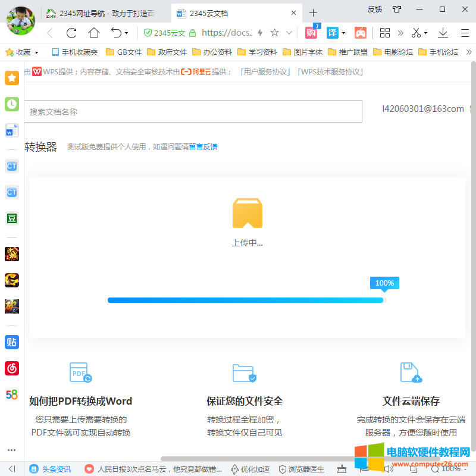Click the browser medic shield toggle in status bar
The height and width of the screenshot is (476, 476).
282,469
